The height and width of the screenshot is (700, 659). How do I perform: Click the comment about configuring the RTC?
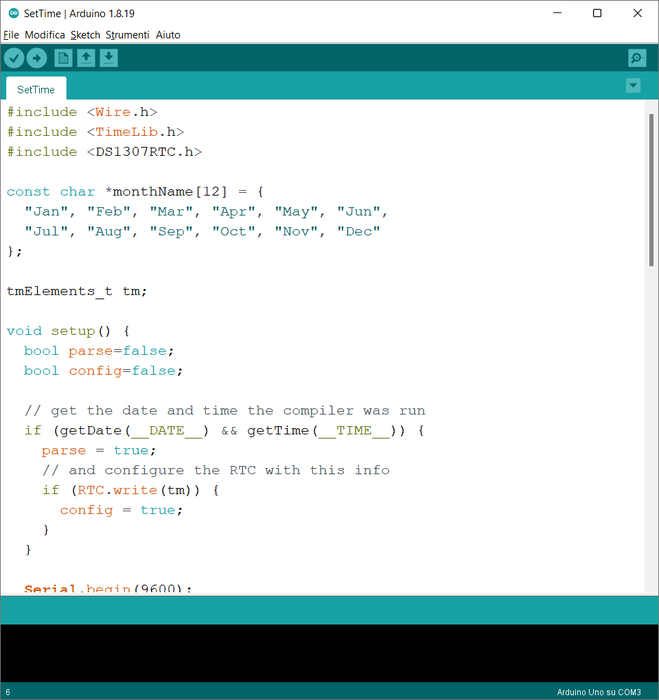pos(216,470)
